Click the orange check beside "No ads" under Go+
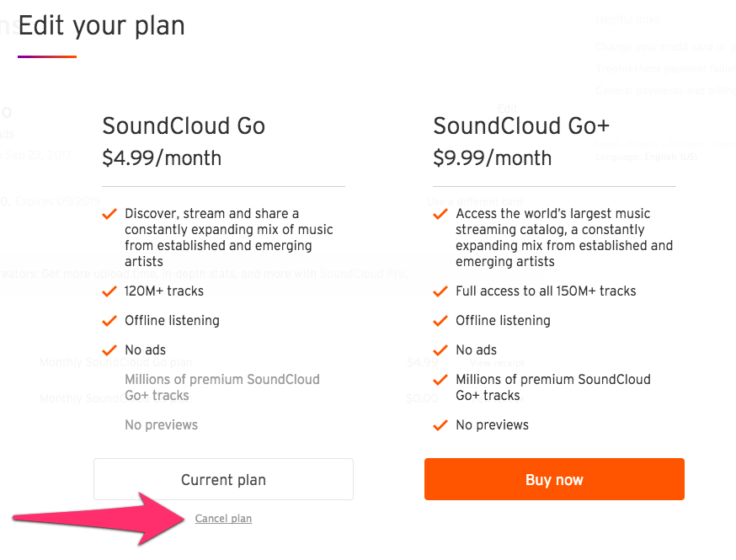The height and width of the screenshot is (560, 736). (440, 349)
